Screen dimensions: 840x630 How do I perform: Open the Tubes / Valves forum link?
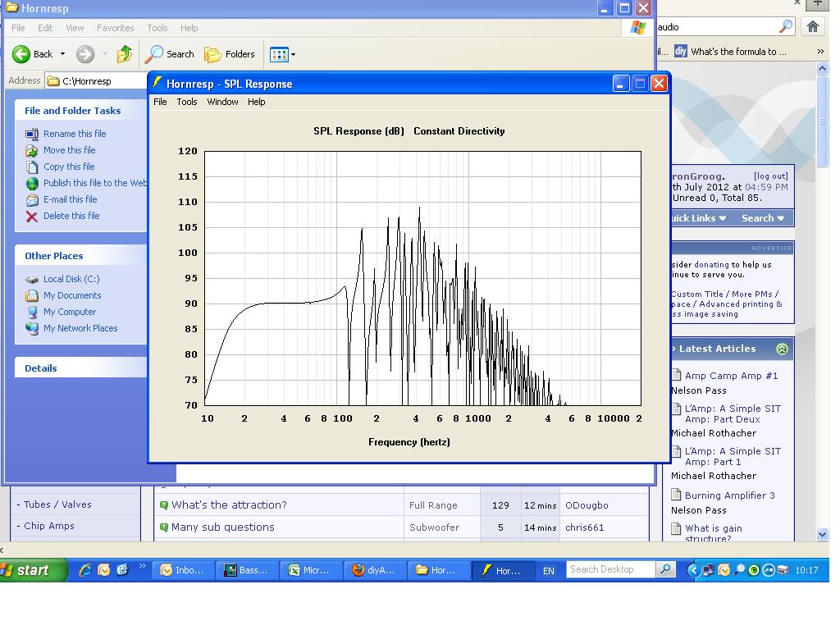click(x=57, y=504)
